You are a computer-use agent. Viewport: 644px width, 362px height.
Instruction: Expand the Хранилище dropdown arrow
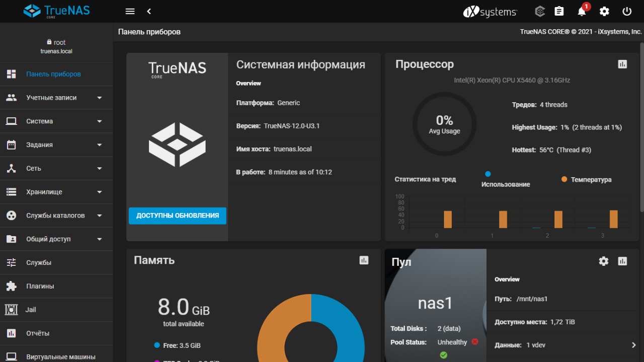coord(99,192)
